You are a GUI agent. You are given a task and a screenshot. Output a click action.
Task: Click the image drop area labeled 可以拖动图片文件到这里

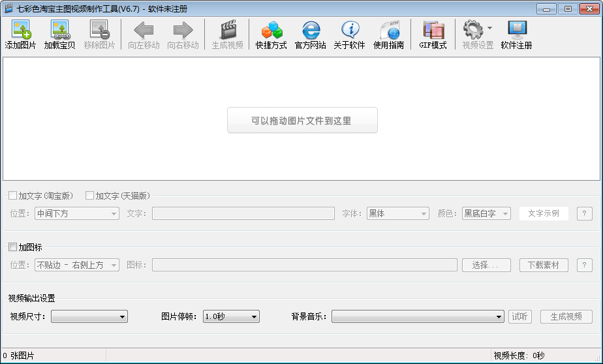tap(301, 121)
